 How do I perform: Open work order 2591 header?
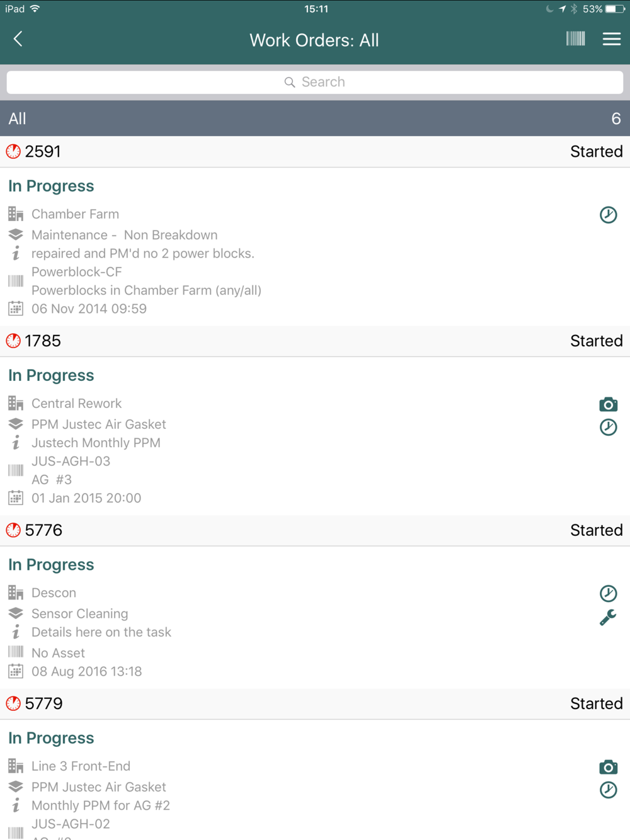(x=315, y=152)
